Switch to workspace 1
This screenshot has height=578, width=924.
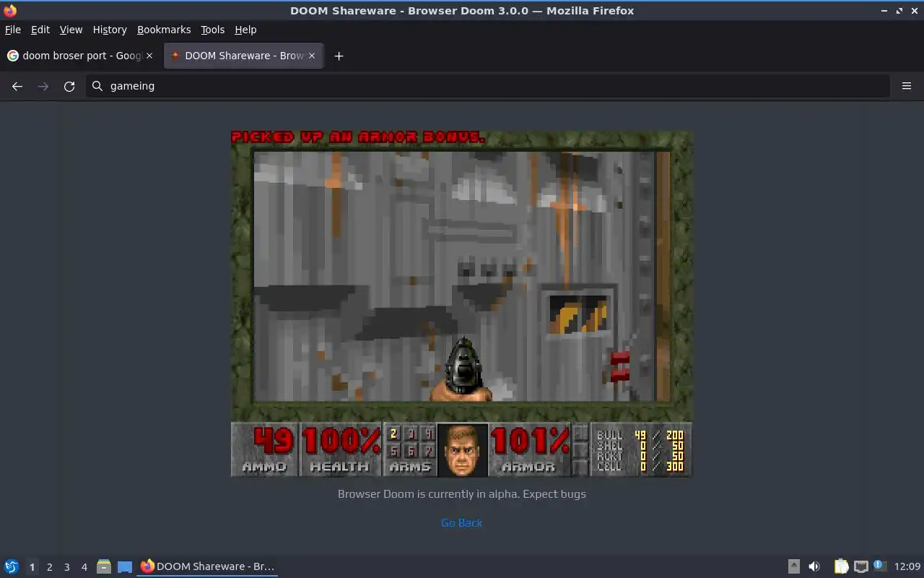[x=32, y=567]
